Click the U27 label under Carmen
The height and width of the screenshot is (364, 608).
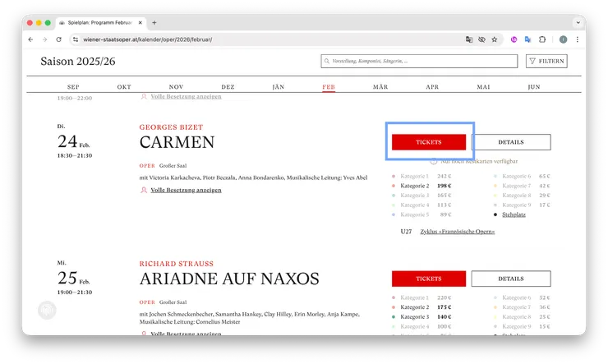(406, 232)
